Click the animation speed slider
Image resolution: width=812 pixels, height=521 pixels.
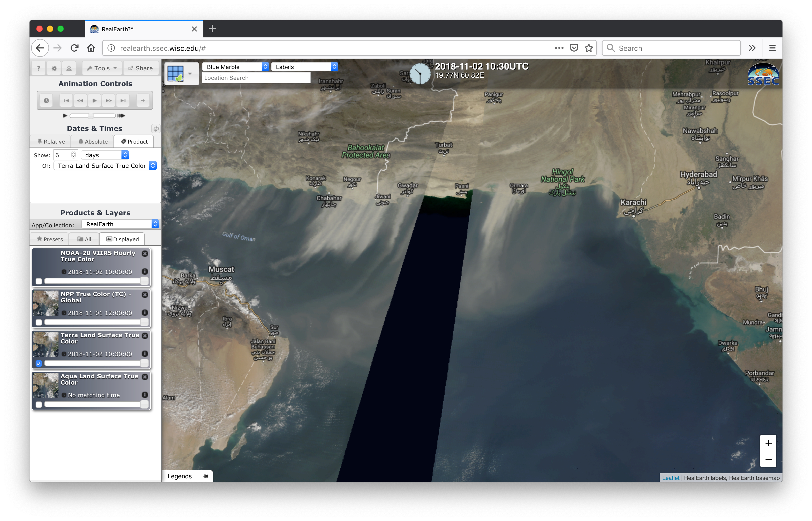93,116
